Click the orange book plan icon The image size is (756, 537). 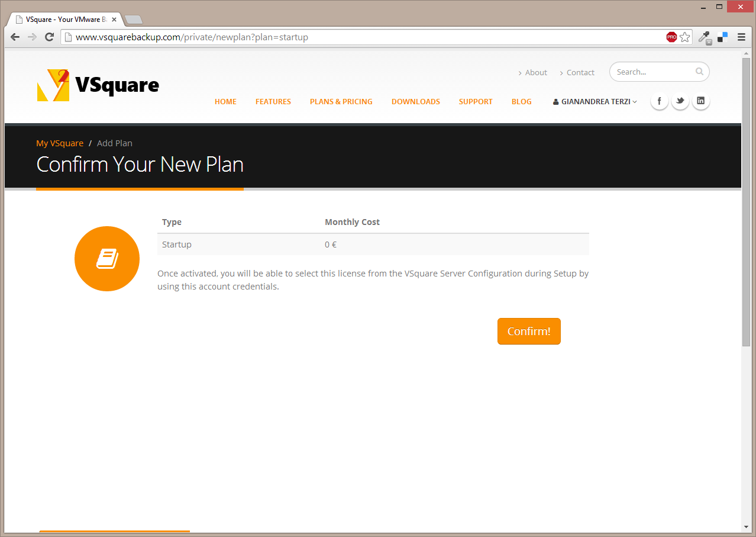[107, 259]
